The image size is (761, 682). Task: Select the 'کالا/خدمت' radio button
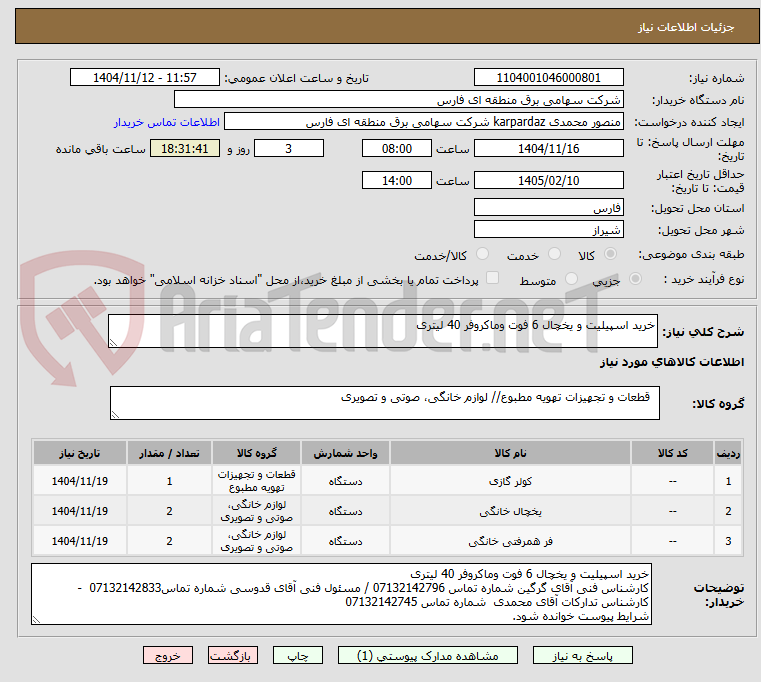click(x=482, y=254)
